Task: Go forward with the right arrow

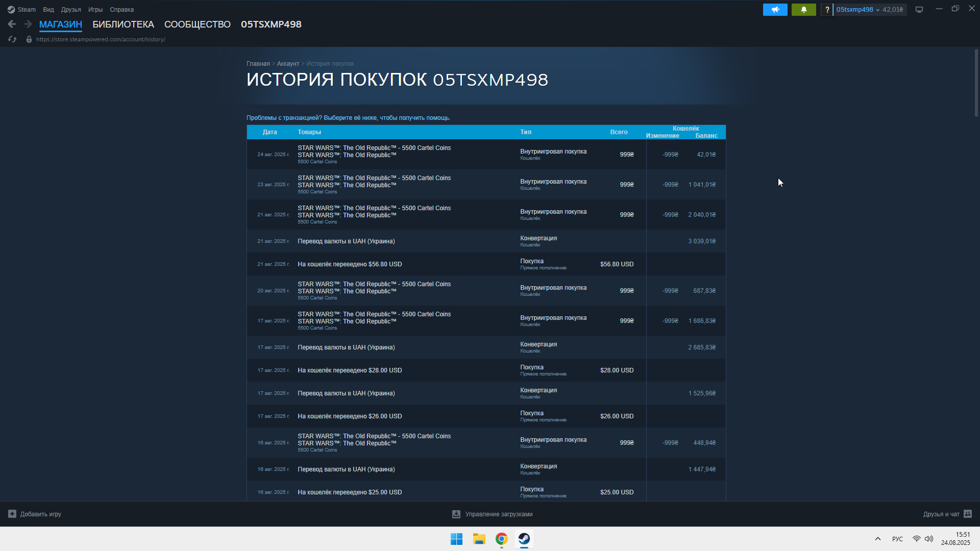Action: click(28, 24)
